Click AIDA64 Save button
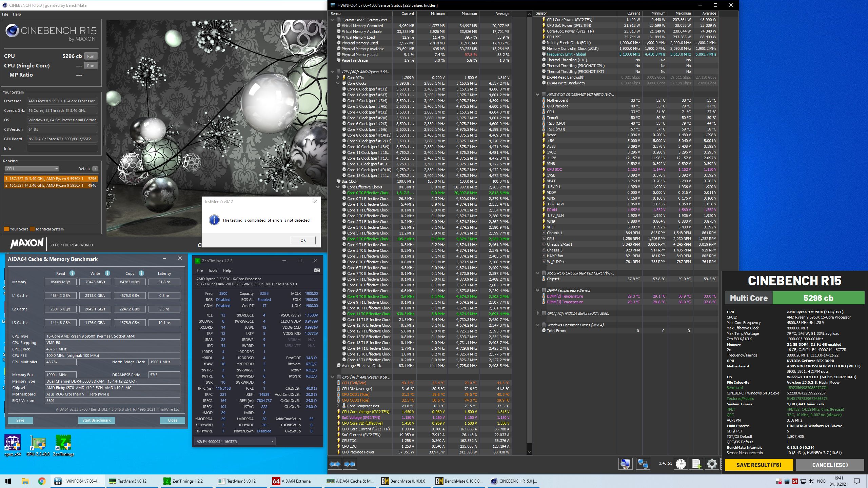 [20, 420]
